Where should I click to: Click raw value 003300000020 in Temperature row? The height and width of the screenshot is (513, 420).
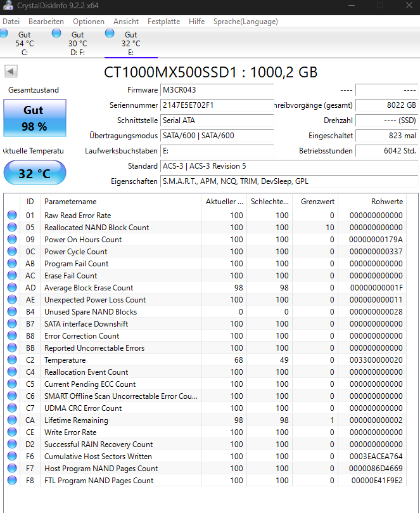pyautogui.click(x=376, y=360)
